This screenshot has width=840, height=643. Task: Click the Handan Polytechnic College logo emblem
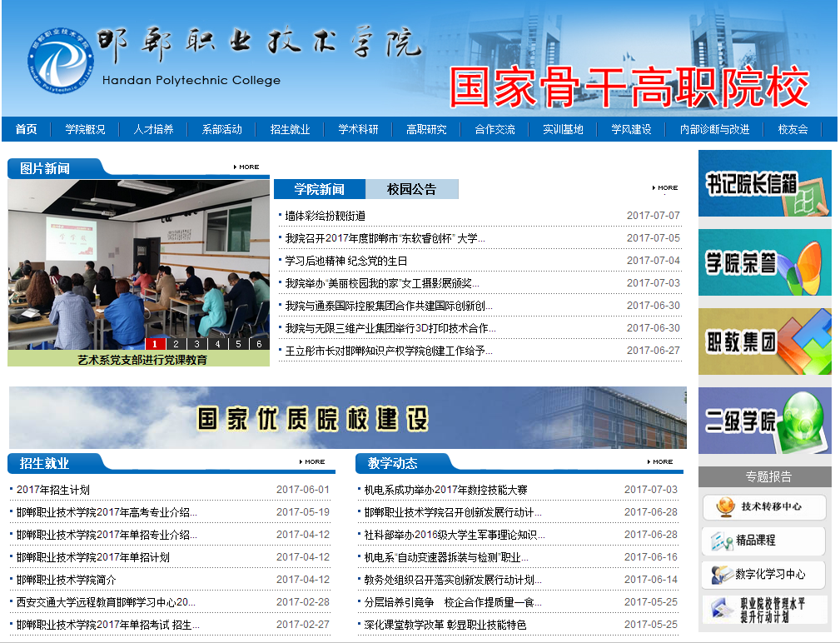point(60,61)
